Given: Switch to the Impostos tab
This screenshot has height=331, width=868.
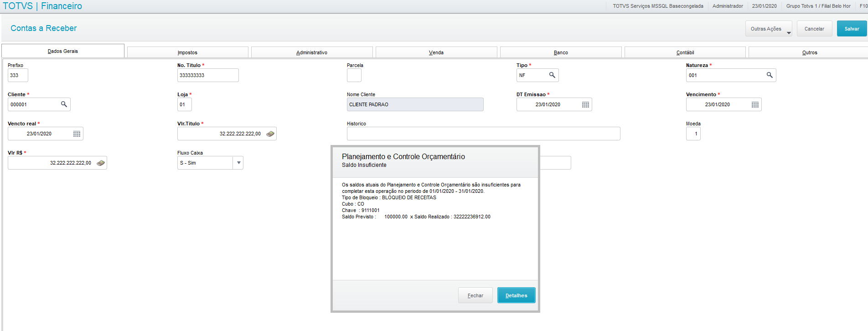Looking at the screenshot, I should coord(187,52).
